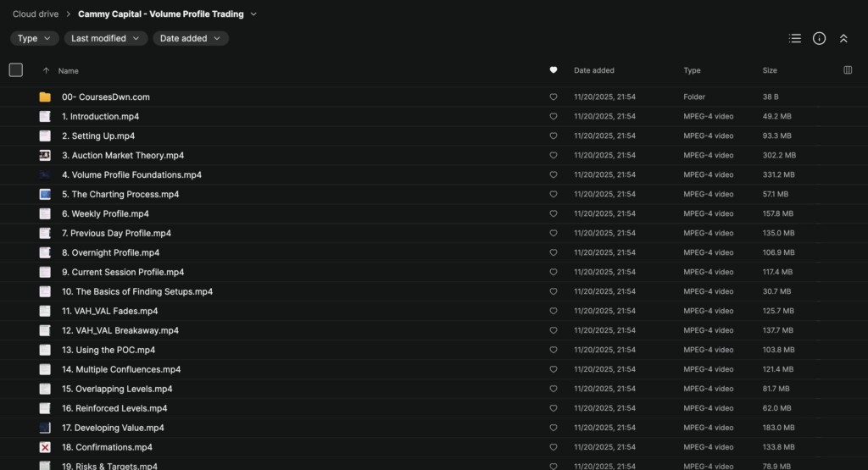Click the favorites heart column header

coord(554,70)
